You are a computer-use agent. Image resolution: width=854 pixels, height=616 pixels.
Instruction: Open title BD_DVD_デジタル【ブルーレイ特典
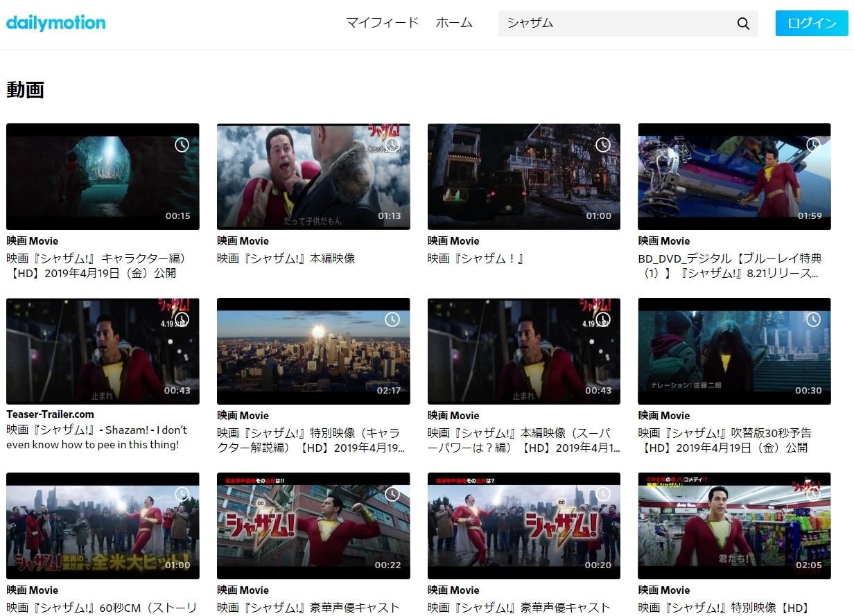pyautogui.click(x=731, y=265)
